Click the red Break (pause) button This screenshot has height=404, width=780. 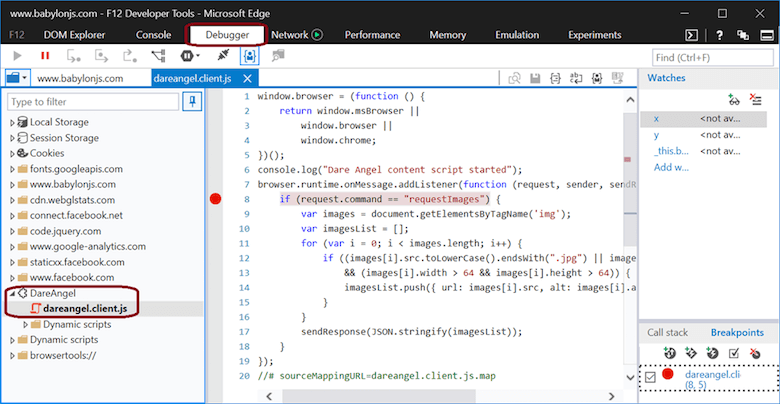tap(45, 56)
